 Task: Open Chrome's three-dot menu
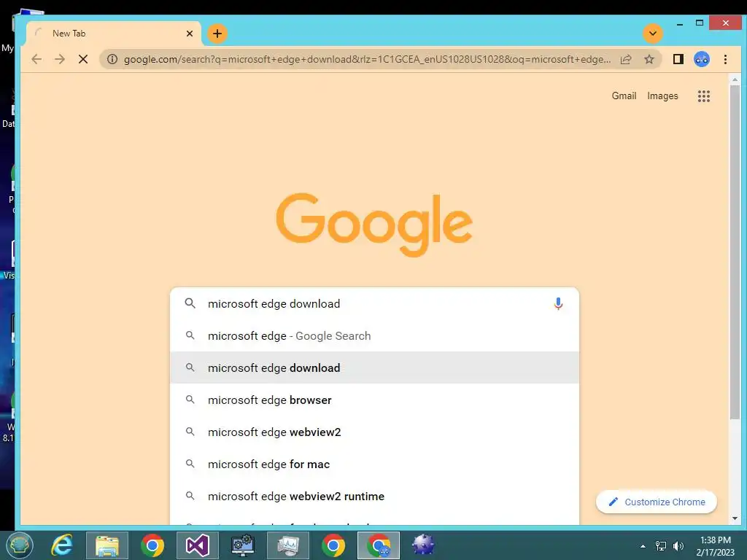[x=725, y=60]
